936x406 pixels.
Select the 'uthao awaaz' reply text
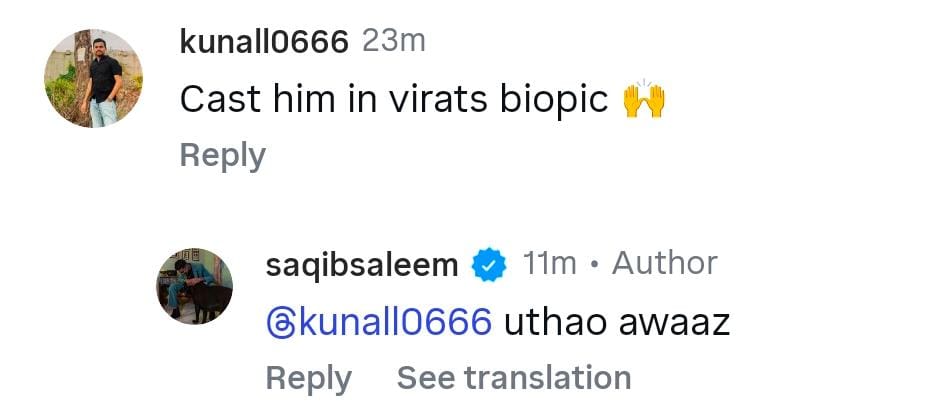pyautogui.click(x=617, y=322)
